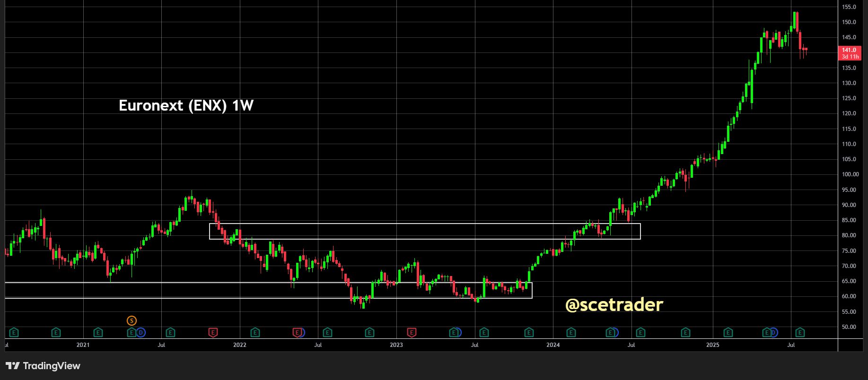Click the red earnings marker before Jul 2022

297,333
